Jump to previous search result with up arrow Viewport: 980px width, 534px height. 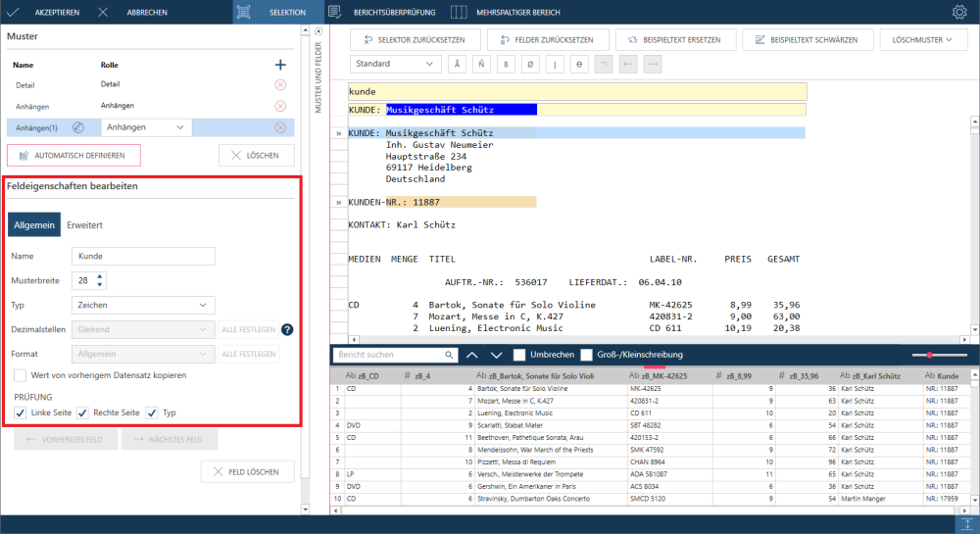point(471,355)
